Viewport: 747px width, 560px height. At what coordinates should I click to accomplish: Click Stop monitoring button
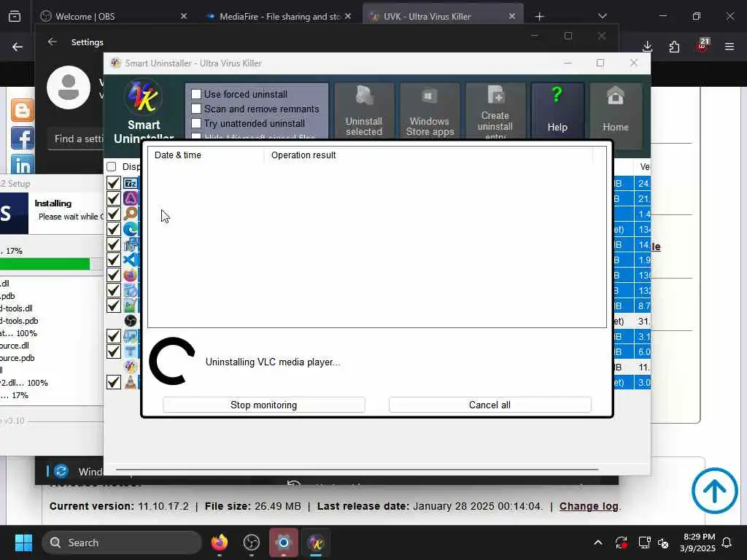coord(264,405)
